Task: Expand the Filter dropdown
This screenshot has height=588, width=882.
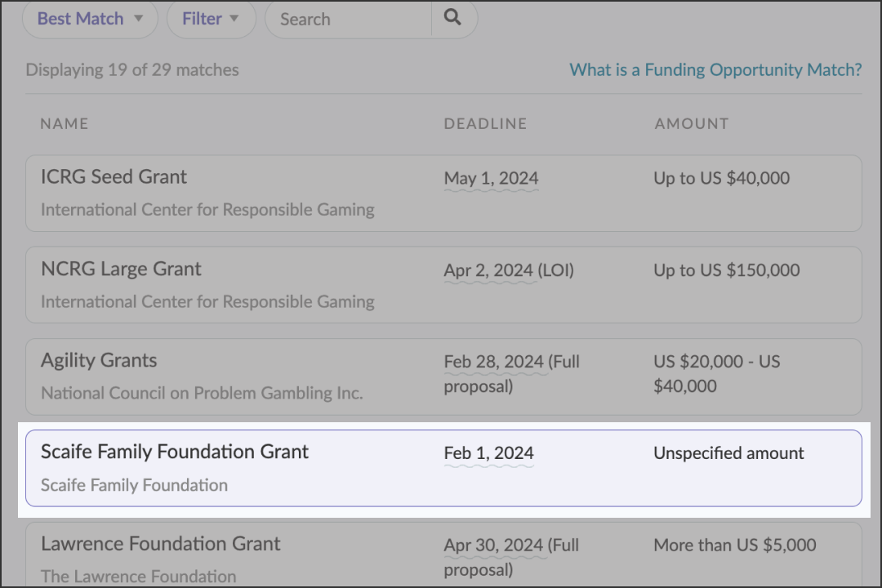Action: coord(211,19)
